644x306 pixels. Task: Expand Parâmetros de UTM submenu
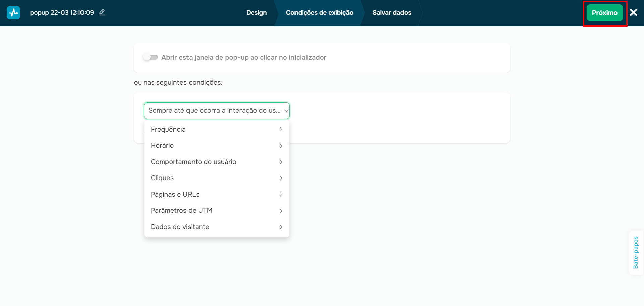tap(181, 211)
